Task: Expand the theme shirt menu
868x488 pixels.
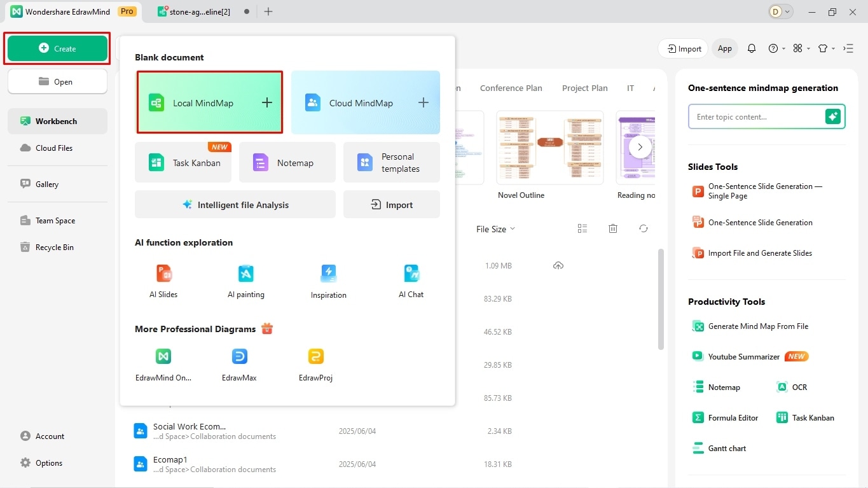Action: coord(826,48)
